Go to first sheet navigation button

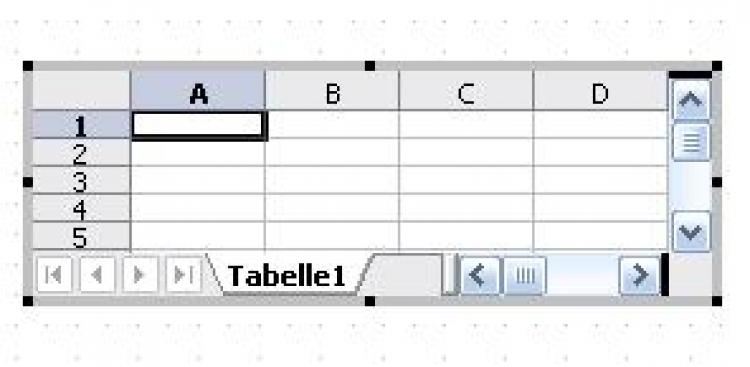[x=54, y=275]
